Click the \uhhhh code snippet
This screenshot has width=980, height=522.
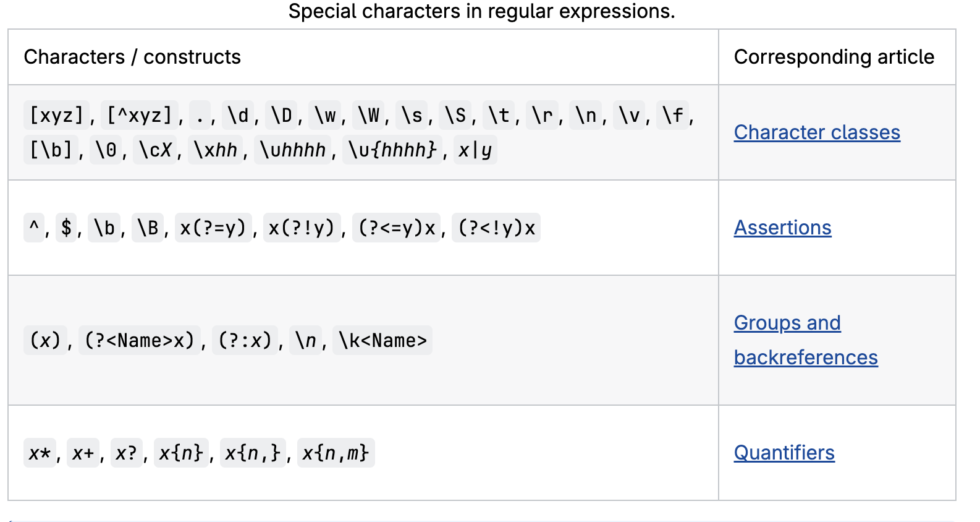point(293,150)
